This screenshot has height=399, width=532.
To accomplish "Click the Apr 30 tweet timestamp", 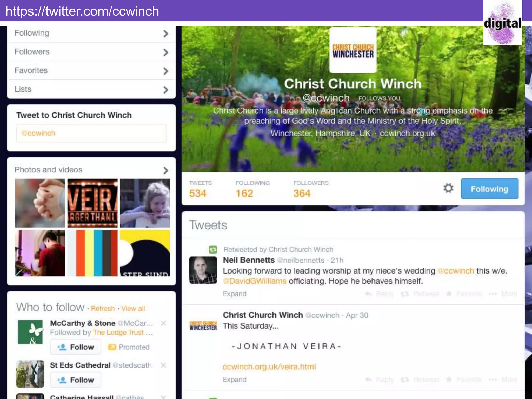I will [x=357, y=315].
